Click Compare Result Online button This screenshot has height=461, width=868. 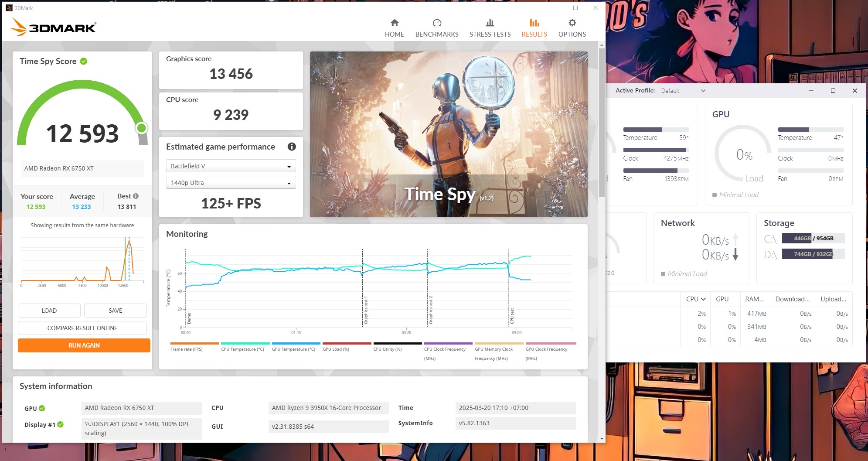[x=82, y=328]
